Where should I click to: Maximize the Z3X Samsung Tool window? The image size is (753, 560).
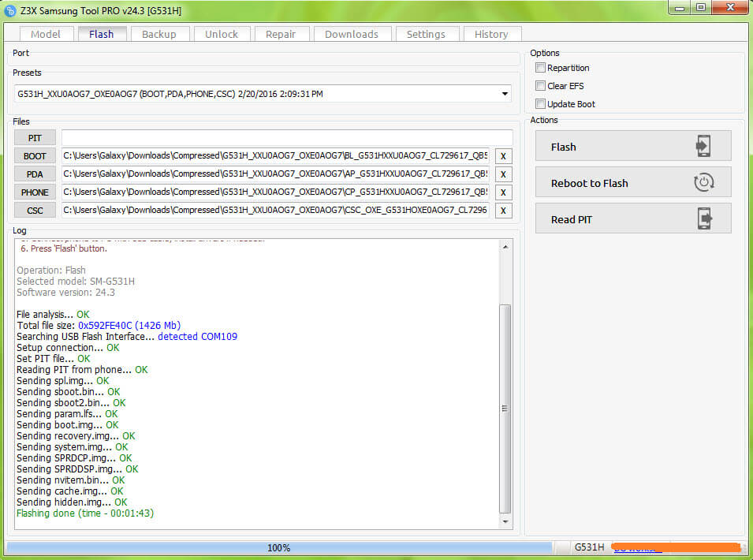701,8
